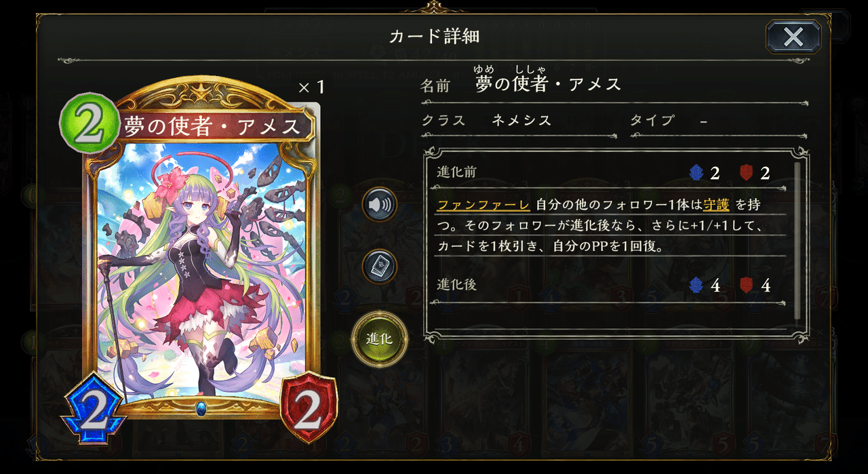
Task: Click the クラス ネメシス field
Action: coord(519,121)
